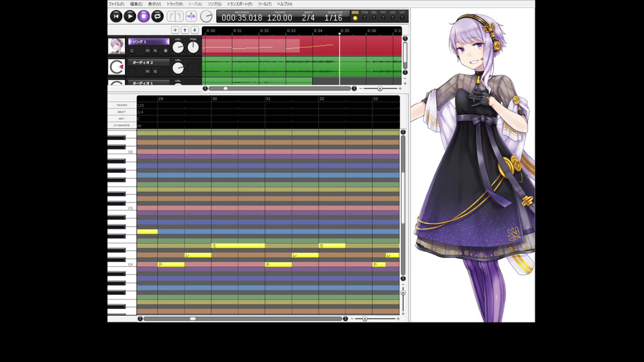Select the レ note before measure 30
The width and height of the screenshot is (644, 362).
[x=198, y=255]
